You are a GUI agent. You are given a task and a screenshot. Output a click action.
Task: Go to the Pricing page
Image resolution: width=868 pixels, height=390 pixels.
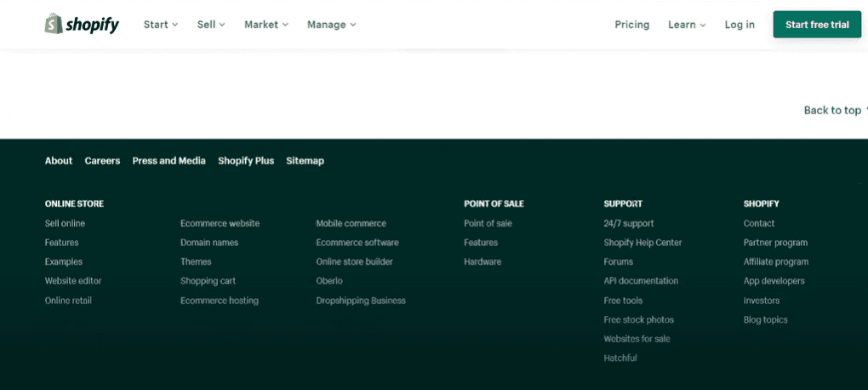(631, 25)
